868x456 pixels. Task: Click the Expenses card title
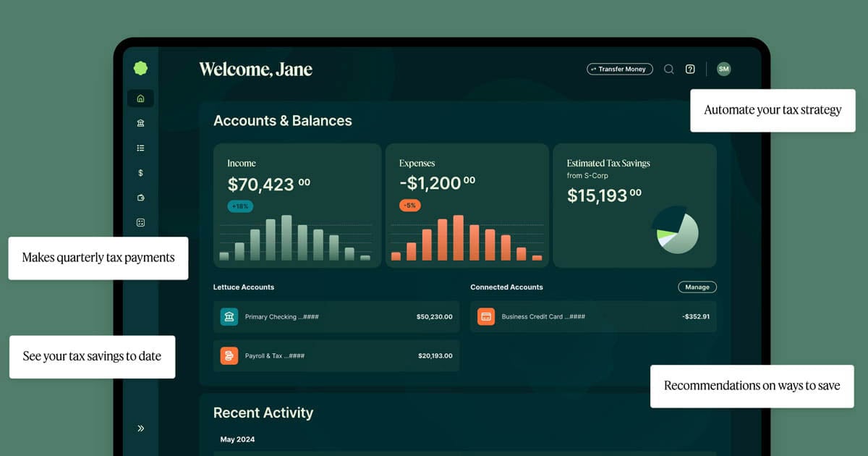(417, 164)
